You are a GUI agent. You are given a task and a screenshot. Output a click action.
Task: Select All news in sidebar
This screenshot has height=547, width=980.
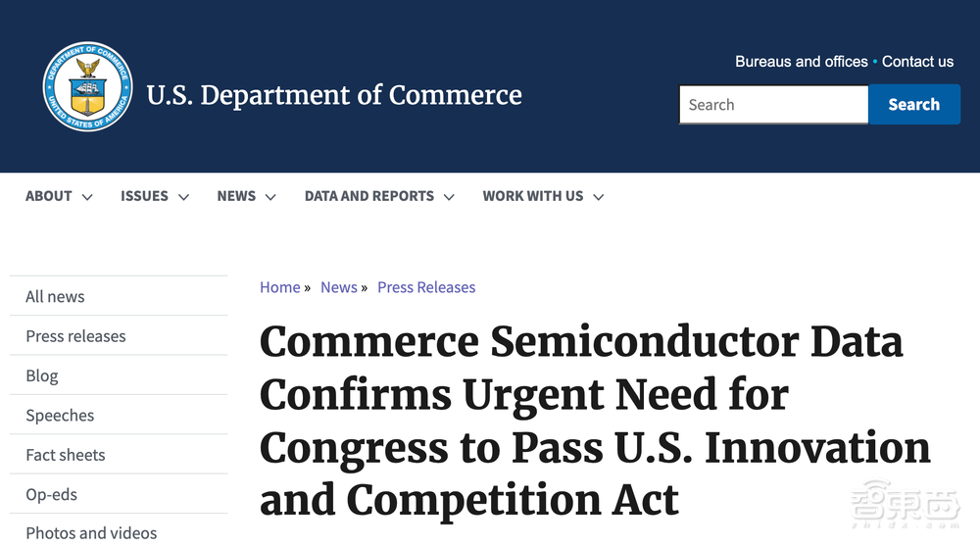coord(55,296)
